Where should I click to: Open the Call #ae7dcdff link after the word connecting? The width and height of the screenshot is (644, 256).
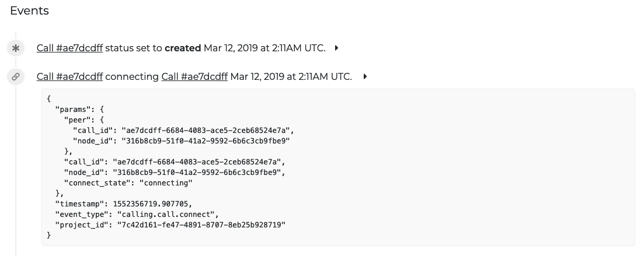coord(194,77)
